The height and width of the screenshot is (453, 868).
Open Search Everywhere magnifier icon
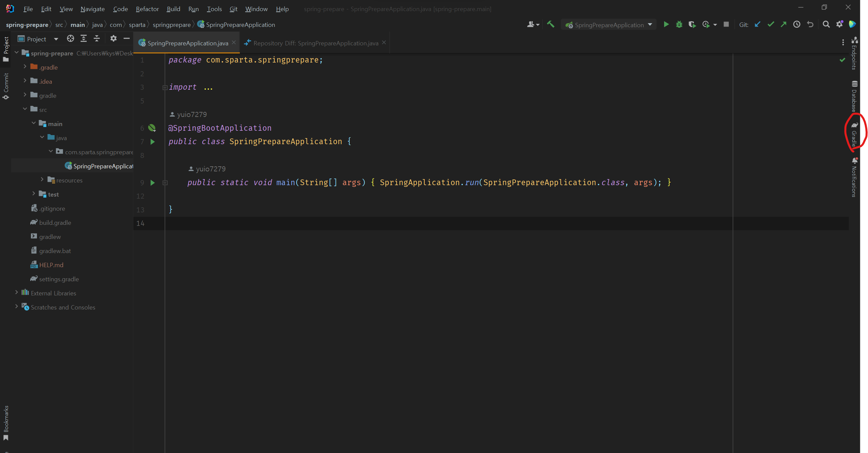click(826, 25)
